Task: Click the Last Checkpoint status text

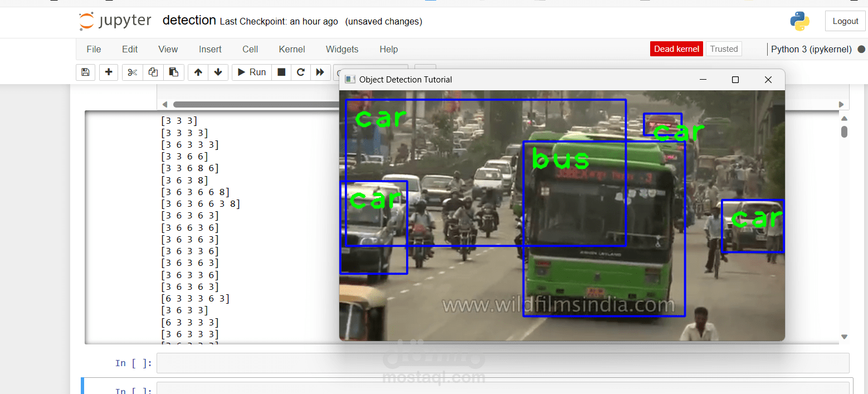Action: 279,22
